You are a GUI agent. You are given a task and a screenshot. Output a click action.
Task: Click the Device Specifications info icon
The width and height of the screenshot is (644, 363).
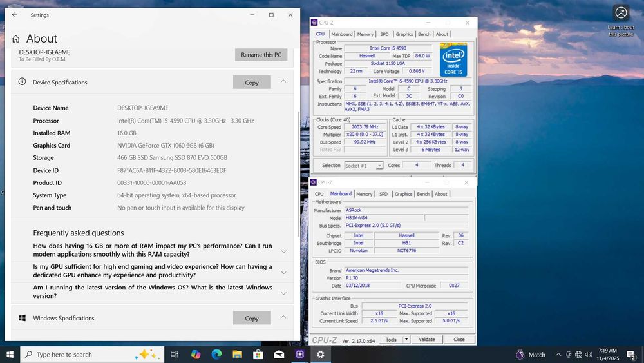pyautogui.click(x=22, y=82)
